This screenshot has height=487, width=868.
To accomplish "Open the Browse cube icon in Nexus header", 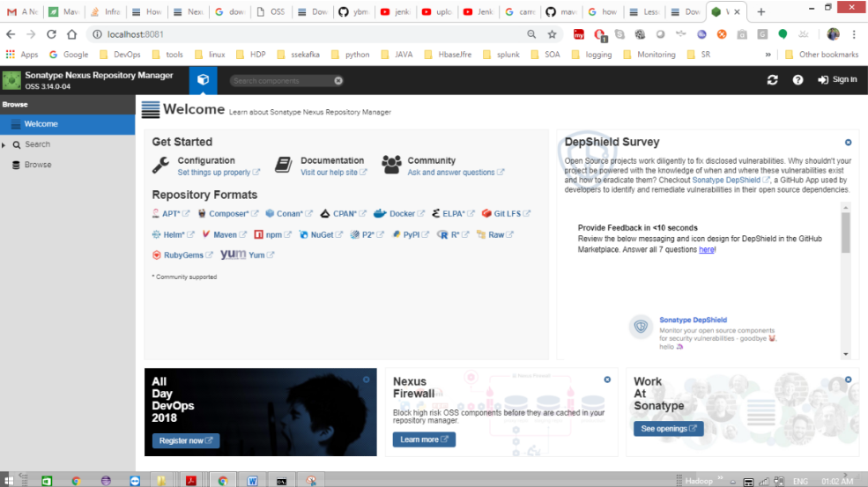I will (x=204, y=80).
